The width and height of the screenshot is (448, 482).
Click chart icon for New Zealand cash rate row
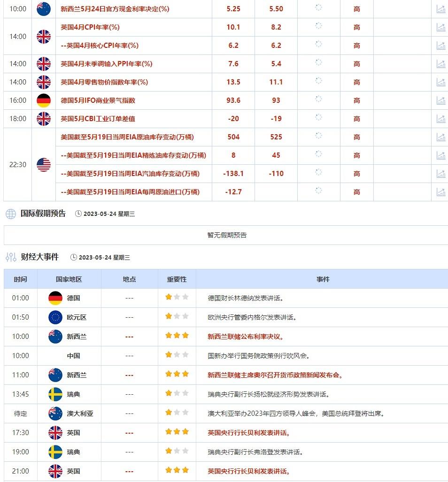point(440,9)
